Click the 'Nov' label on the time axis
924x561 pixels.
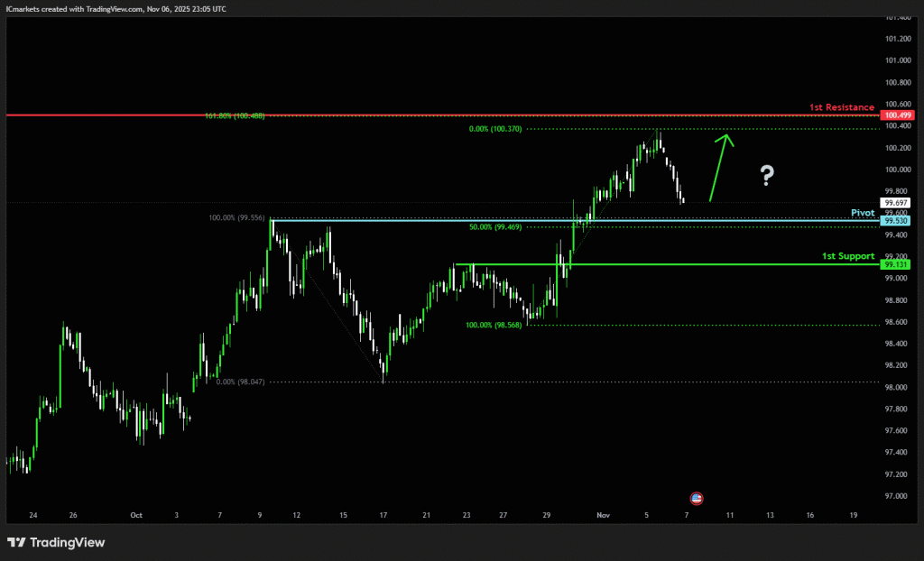coord(604,515)
